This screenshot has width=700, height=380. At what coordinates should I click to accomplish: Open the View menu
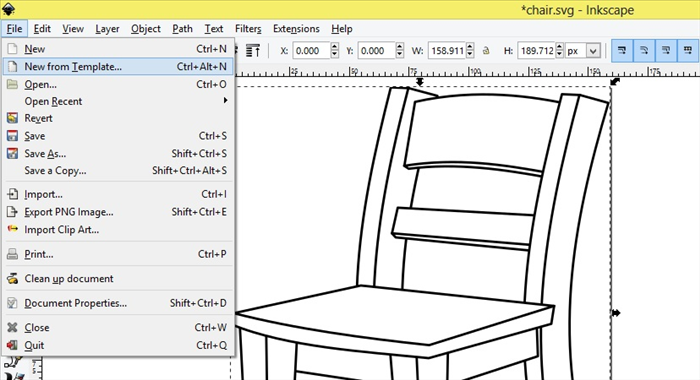click(73, 29)
